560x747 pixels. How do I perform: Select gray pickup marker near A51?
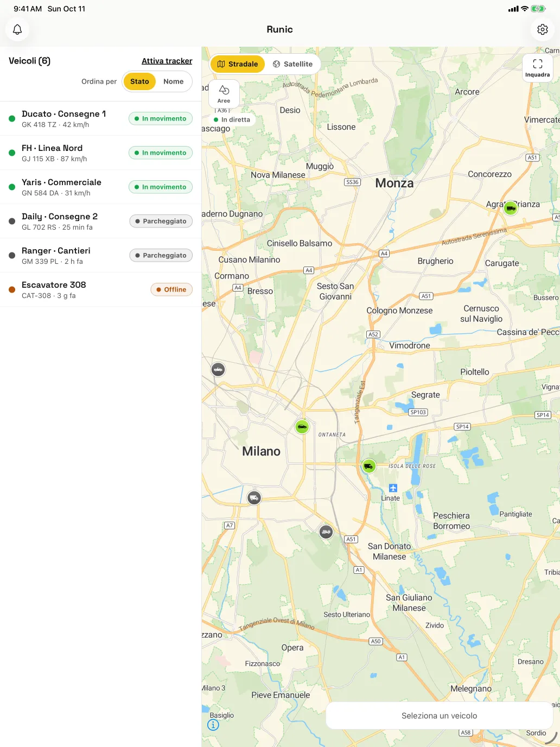point(326,531)
